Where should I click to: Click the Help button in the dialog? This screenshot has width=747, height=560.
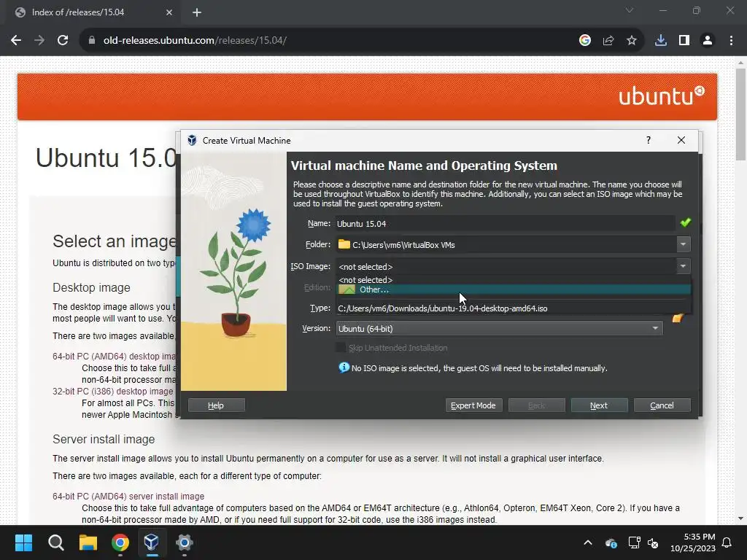pos(216,405)
